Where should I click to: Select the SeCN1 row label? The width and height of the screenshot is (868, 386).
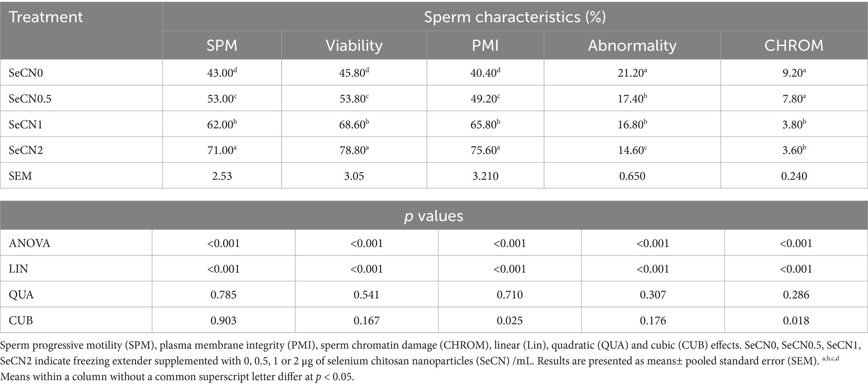26,125
